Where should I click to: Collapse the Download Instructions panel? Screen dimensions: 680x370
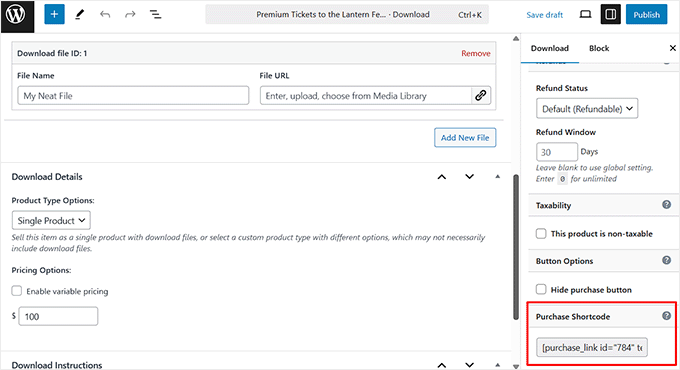tap(497, 365)
